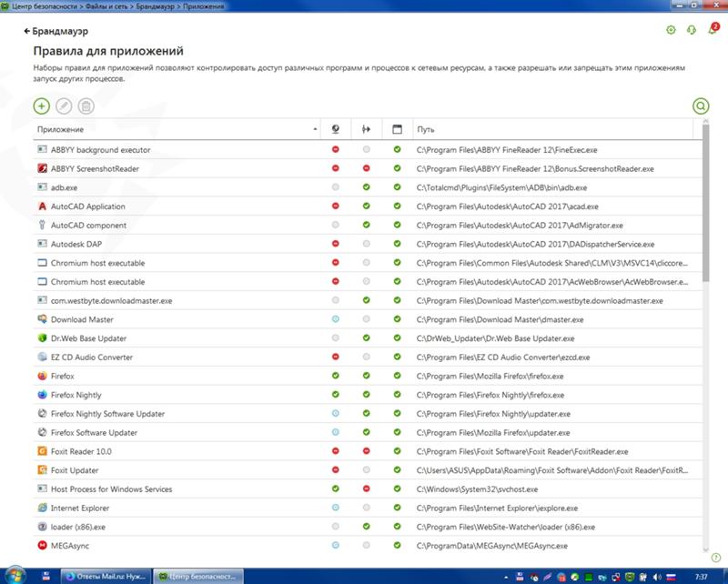Click Firefox Nightly app icon
This screenshot has height=584, width=728.
pyautogui.click(x=42, y=395)
